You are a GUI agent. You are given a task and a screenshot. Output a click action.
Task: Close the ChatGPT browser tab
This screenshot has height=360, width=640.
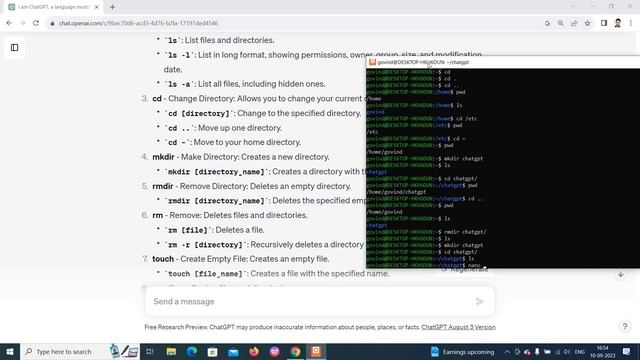pyautogui.click(x=97, y=7)
